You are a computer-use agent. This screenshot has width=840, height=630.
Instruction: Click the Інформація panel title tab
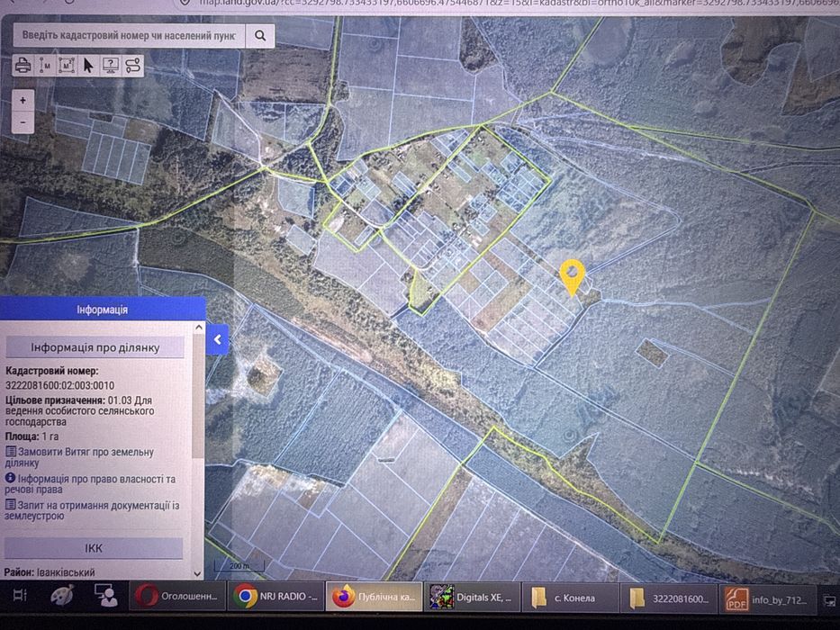tap(103, 310)
